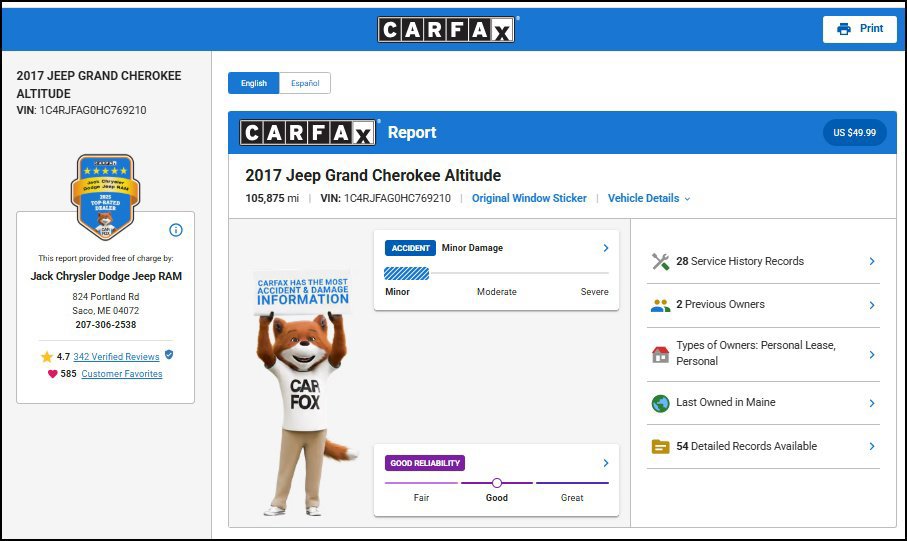Click the Moderate scale label
Image resolution: width=907 pixels, height=541 pixels.
pyautogui.click(x=496, y=292)
